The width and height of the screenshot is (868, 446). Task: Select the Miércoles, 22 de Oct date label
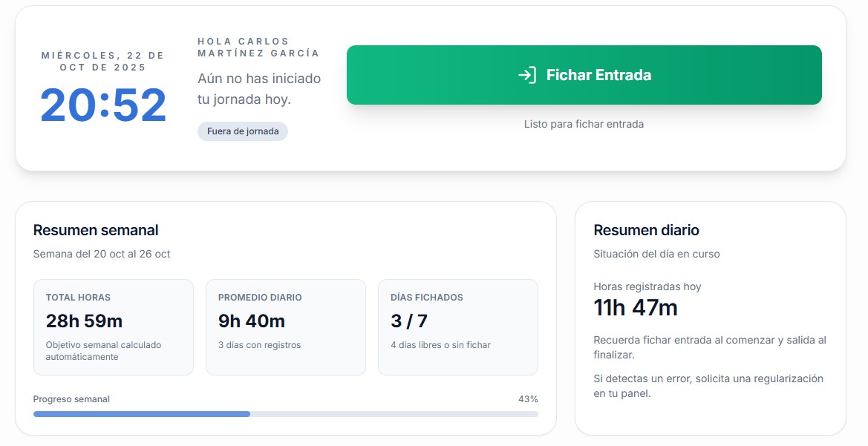(x=103, y=62)
